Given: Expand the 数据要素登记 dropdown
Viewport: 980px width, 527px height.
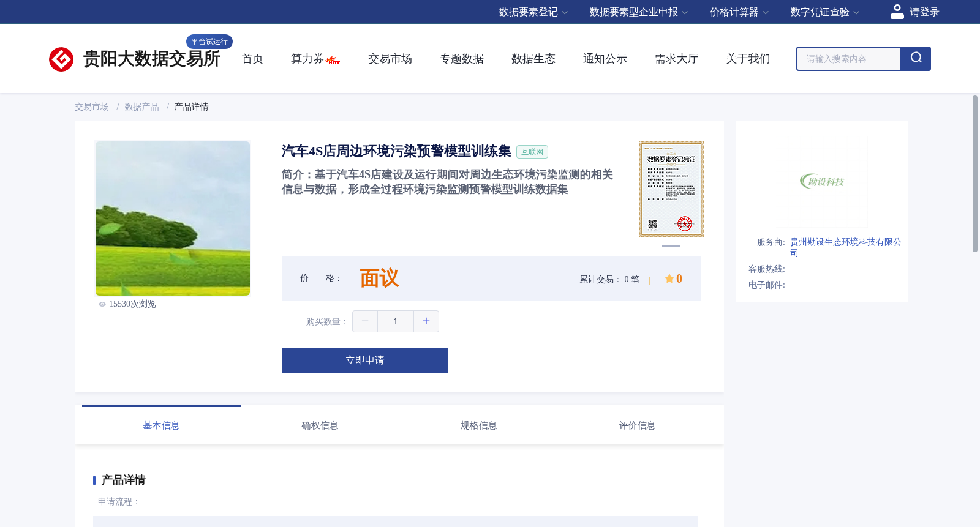Looking at the screenshot, I should point(533,12).
